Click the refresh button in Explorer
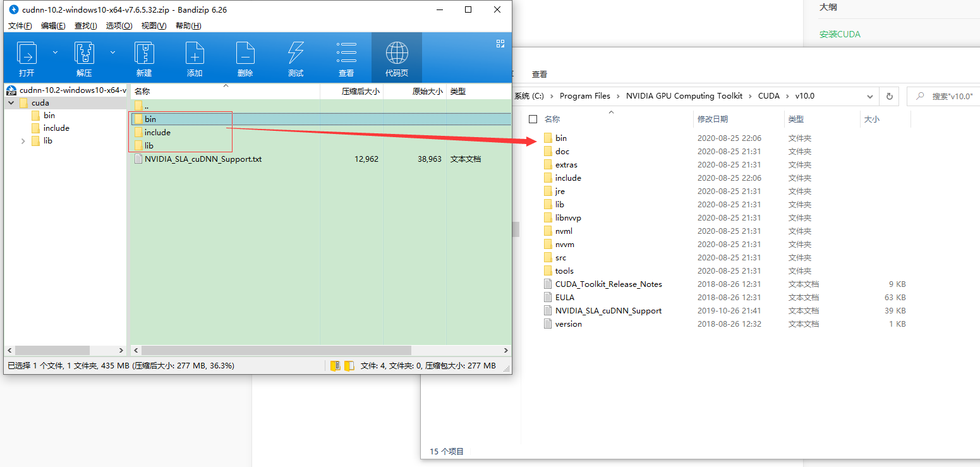980x467 pixels. 889,96
